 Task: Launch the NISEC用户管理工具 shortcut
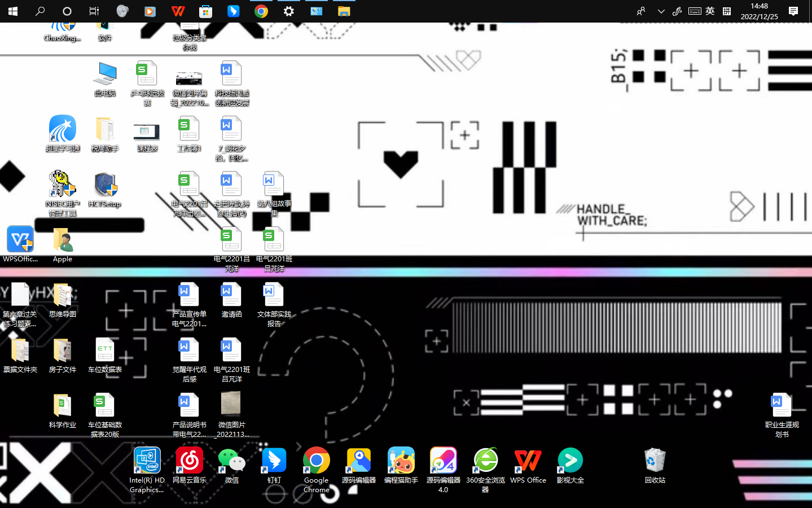click(63, 194)
